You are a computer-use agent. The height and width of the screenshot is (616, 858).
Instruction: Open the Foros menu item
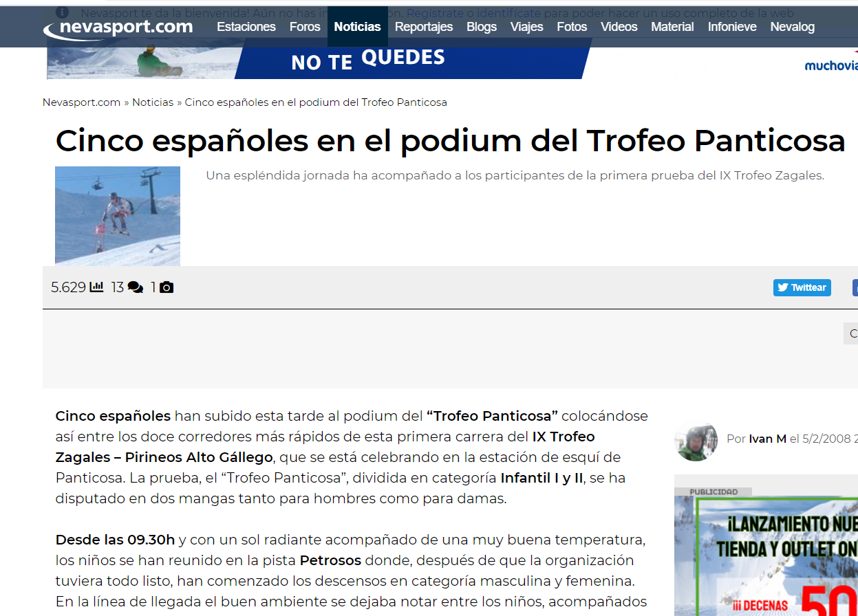[x=305, y=27]
